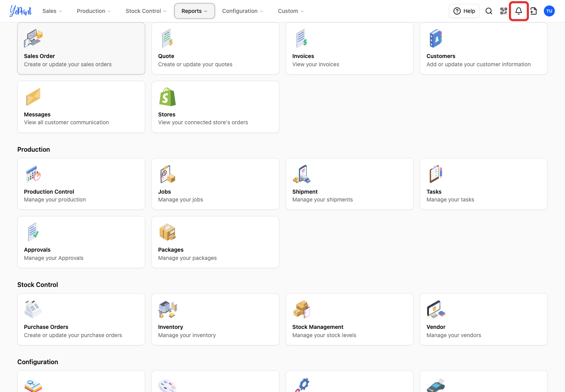Open the Sales Order title link
The width and height of the screenshot is (565, 392).
click(39, 56)
